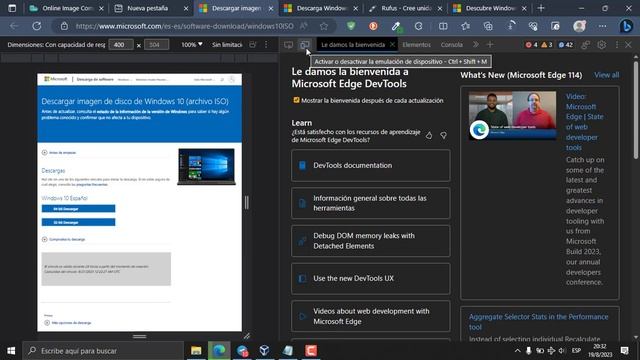This screenshot has height=360, width=640.
Task: Rotate the emulated device viewport
Action: click(253, 44)
